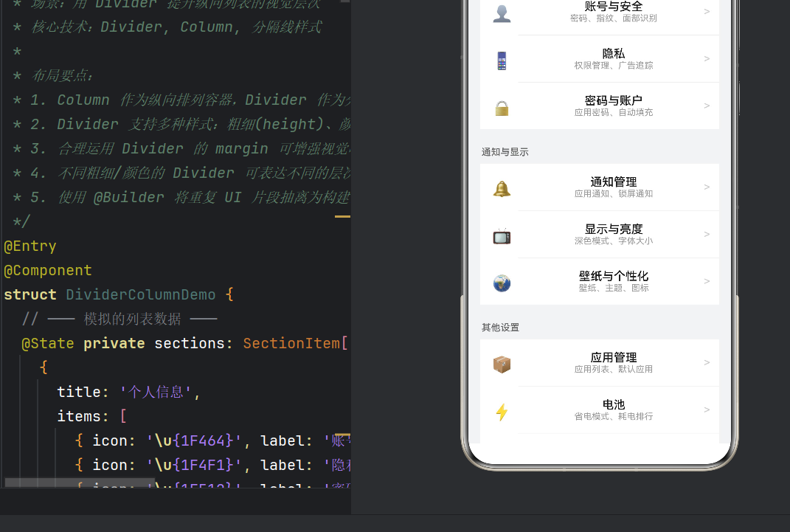This screenshot has width=790, height=532.
Task: Click the subtitle 权限管理、广告追踪
Action: click(614, 66)
